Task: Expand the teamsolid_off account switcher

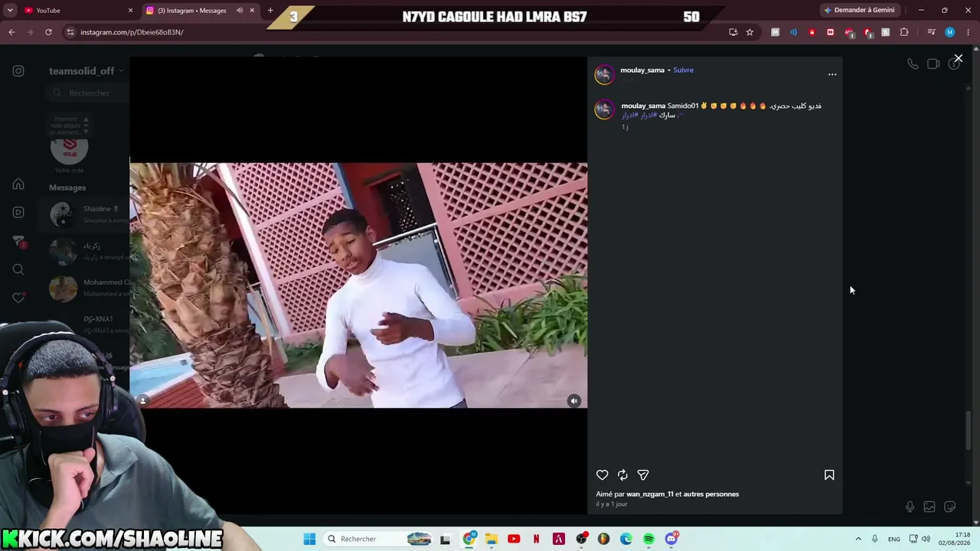Action: tap(87, 71)
